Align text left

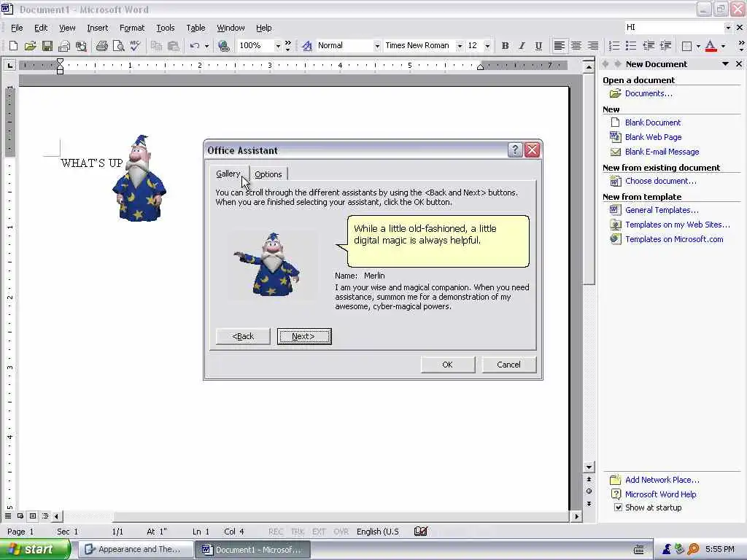tap(560, 46)
